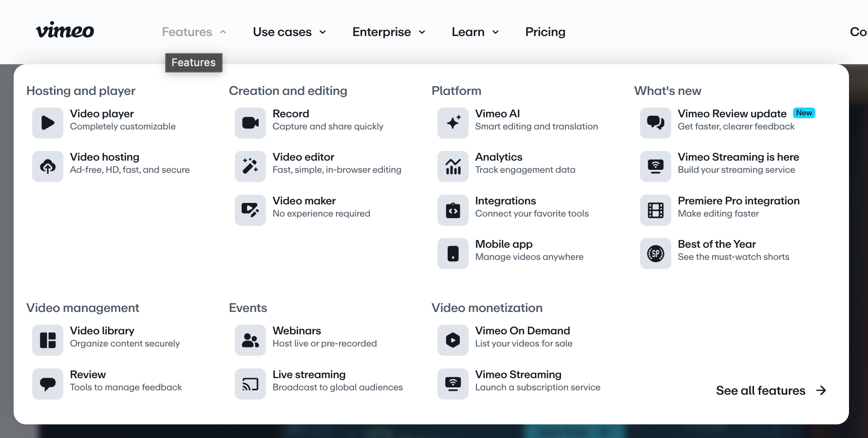868x438 pixels.
Task: Click the 'Hosting and player' section heading
Action: coord(81,91)
